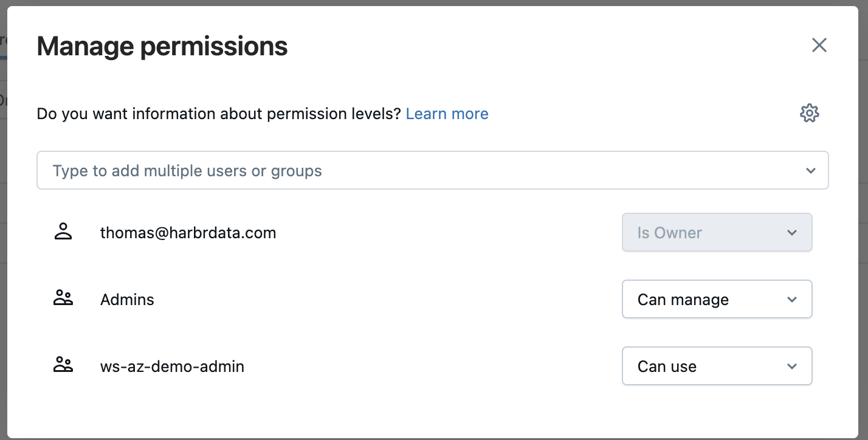This screenshot has width=868, height=440.
Task: Expand the users search box chevron
Action: 810,171
